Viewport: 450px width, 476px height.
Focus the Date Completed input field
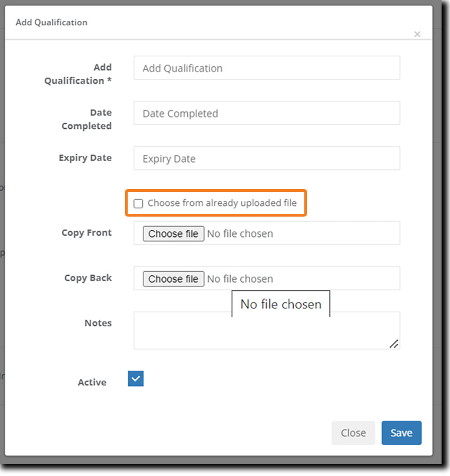pyautogui.click(x=267, y=113)
